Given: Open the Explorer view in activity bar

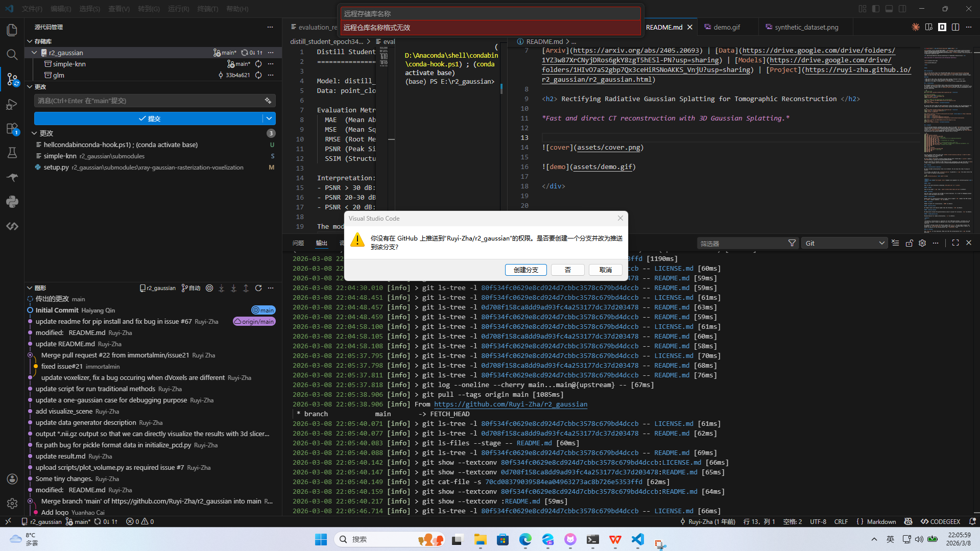Looking at the screenshot, I should [x=12, y=30].
